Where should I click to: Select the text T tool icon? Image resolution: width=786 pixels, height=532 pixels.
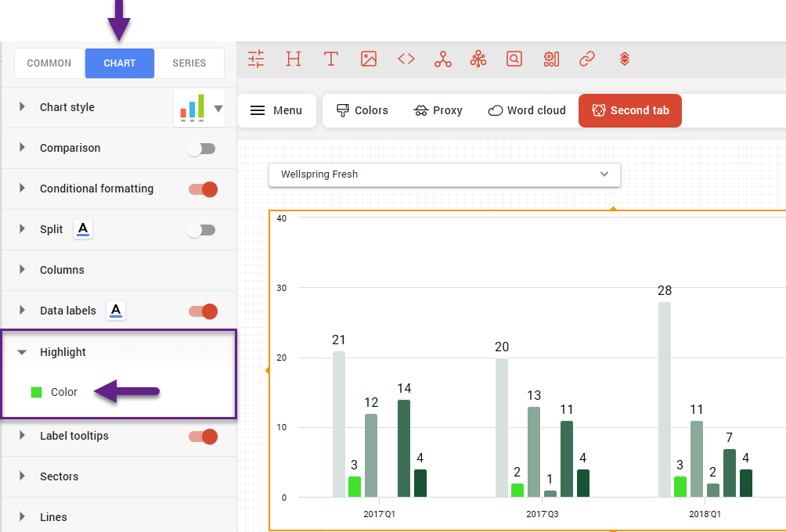[x=331, y=59]
